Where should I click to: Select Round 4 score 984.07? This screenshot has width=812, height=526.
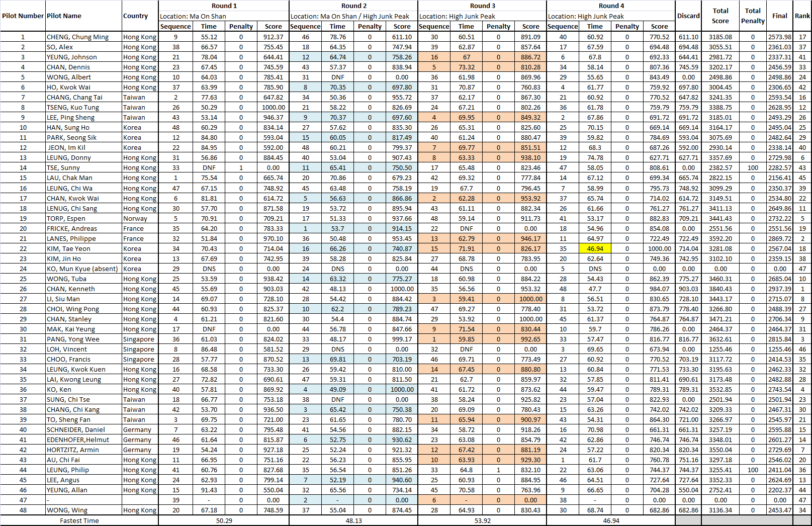659,289
